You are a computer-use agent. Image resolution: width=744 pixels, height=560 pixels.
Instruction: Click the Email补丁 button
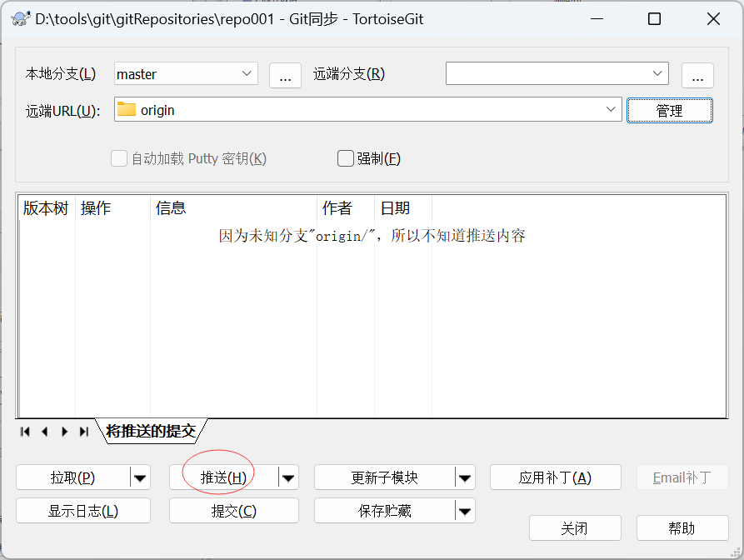coord(682,477)
